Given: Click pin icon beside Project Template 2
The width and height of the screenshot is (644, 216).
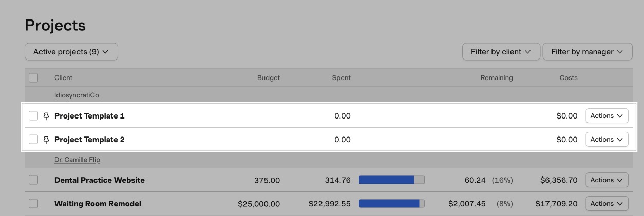Looking at the screenshot, I should click(x=46, y=140).
